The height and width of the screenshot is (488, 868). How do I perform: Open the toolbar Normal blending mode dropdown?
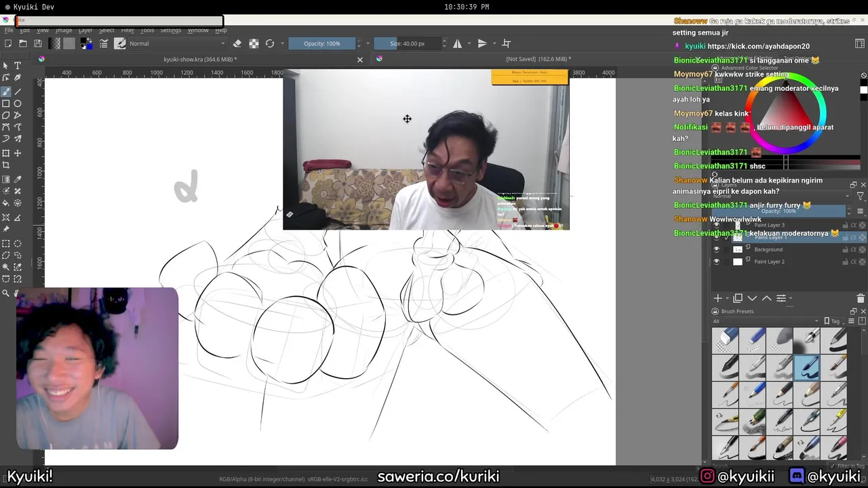[176, 43]
